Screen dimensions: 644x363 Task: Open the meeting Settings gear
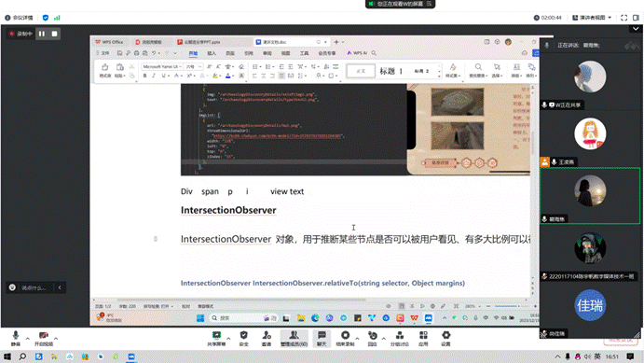coord(446,339)
